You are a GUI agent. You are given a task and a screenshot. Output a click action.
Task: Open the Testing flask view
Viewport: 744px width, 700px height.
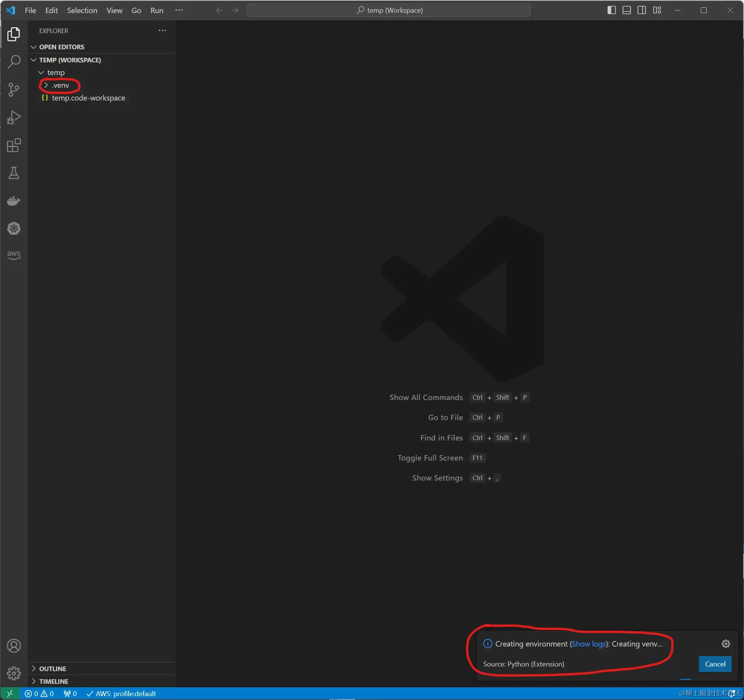(14, 173)
